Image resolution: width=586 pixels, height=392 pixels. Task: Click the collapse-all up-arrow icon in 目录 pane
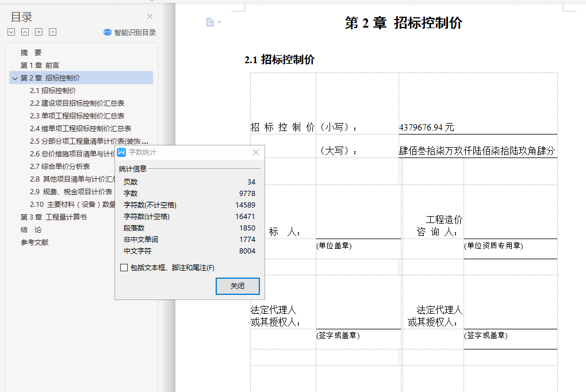pyautogui.click(x=25, y=32)
